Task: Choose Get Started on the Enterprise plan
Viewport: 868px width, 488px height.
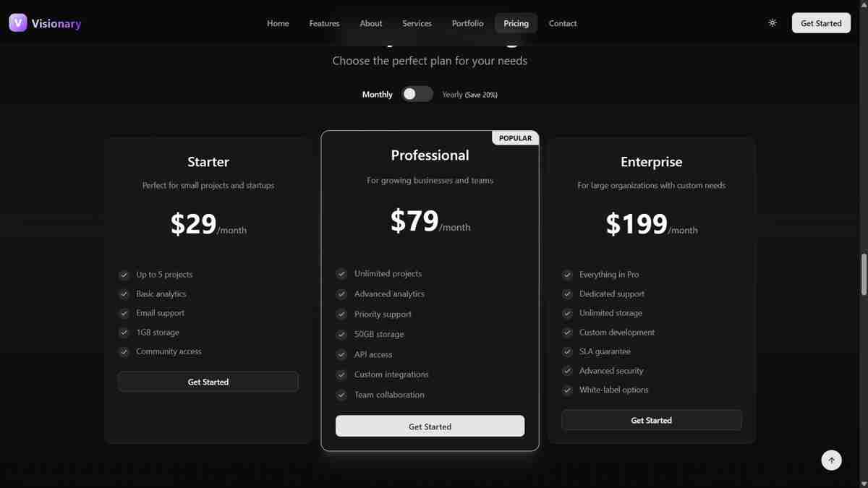Action: [x=651, y=420]
